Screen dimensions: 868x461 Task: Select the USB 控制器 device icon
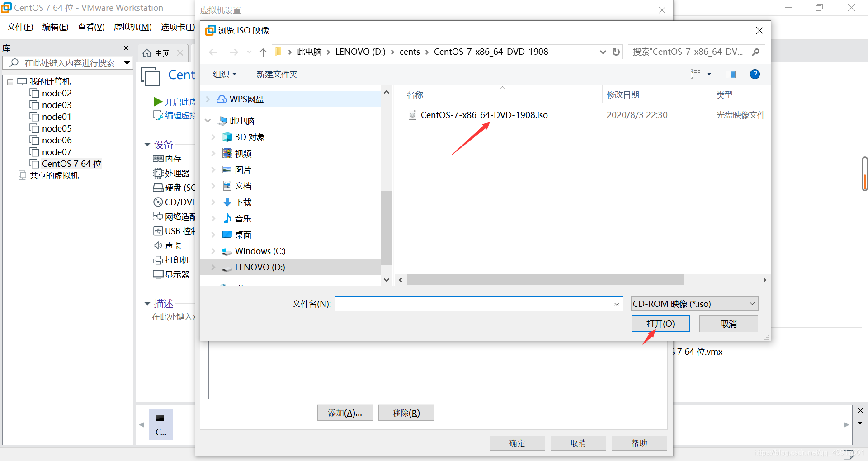[x=158, y=231]
